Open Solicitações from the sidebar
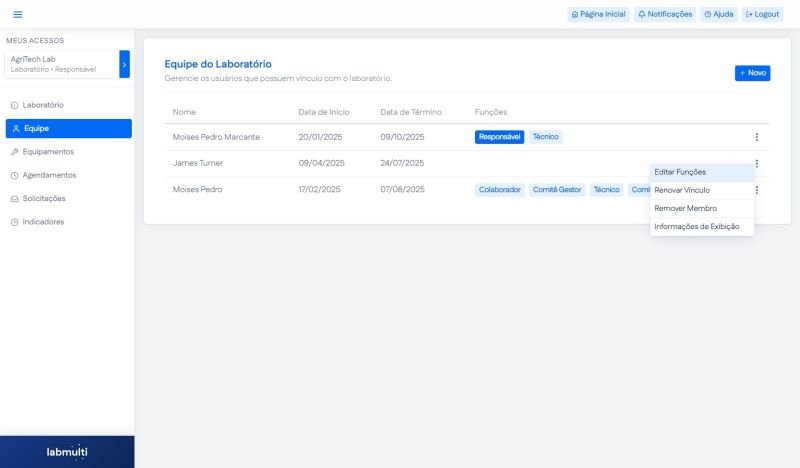Screen dimensions: 800x468 tap(44, 198)
